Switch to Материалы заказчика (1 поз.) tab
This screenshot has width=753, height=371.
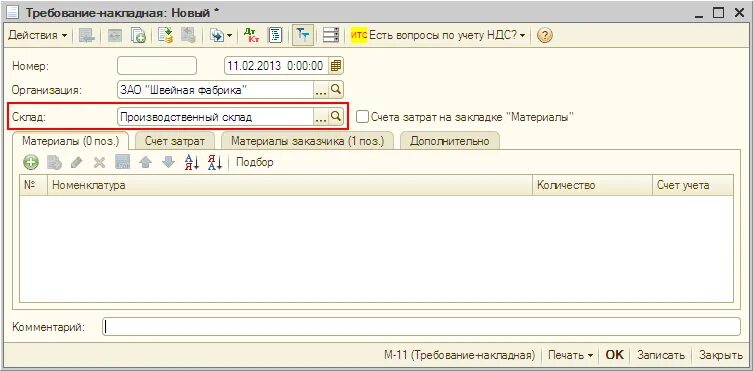[x=307, y=141]
